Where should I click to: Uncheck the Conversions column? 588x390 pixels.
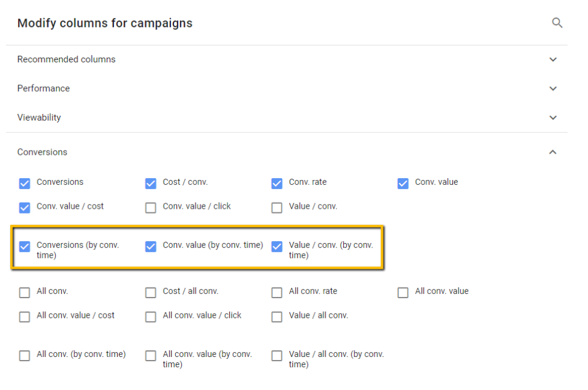click(x=24, y=183)
